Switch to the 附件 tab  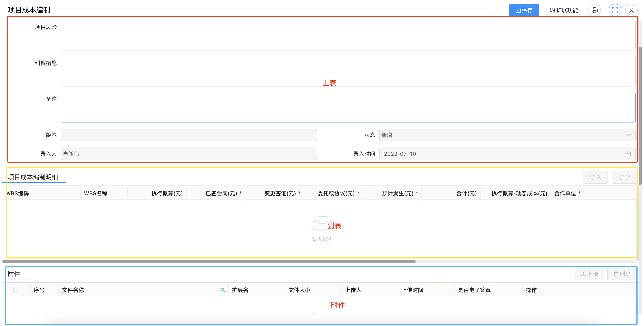(14, 274)
